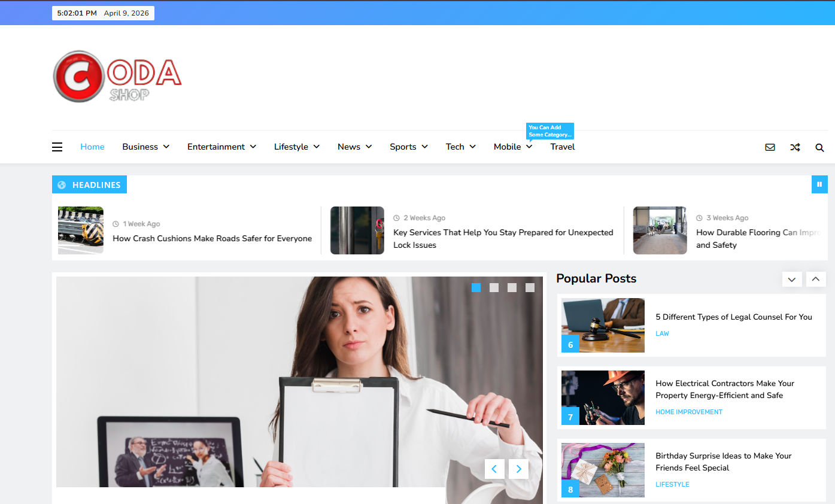The width and height of the screenshot is (835, 504).
Task: Expand the News menu chevron
Action: click(369, 147)
